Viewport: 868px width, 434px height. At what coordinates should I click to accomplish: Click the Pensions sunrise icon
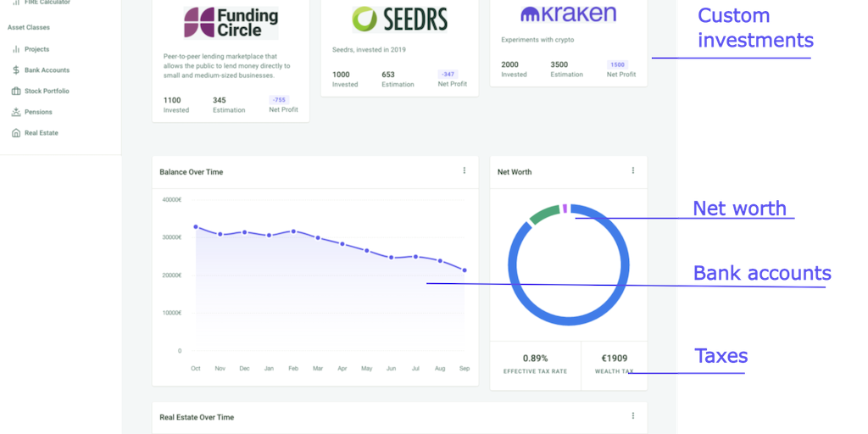coord(16,112)
